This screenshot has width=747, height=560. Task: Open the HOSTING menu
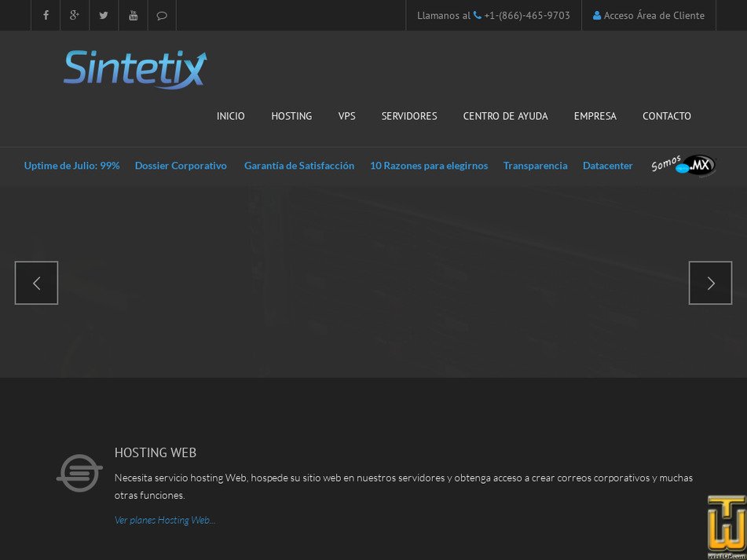pos(291,116)
